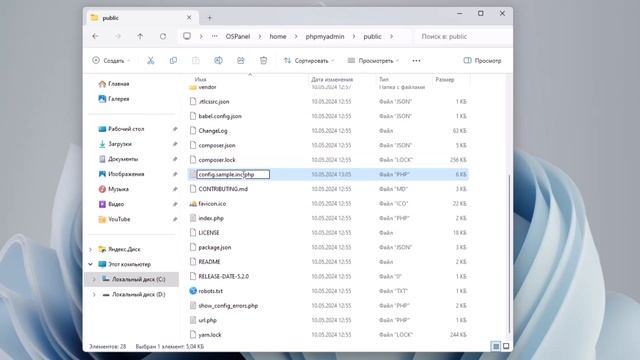Image resolution: width=640 pixels, height=360 pixels.
Task: Select the ChangeLog file
Action: pos(213,131)
